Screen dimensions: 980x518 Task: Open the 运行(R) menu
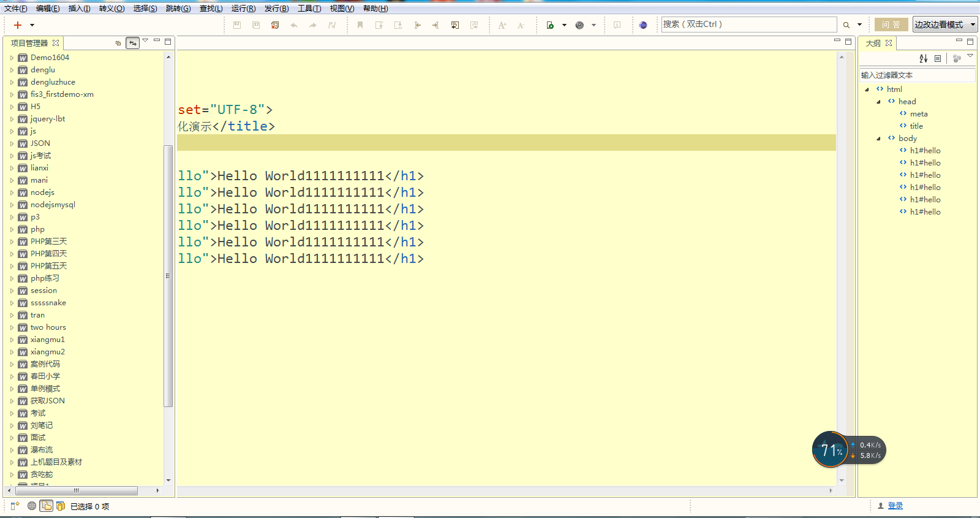pos(243,9)
